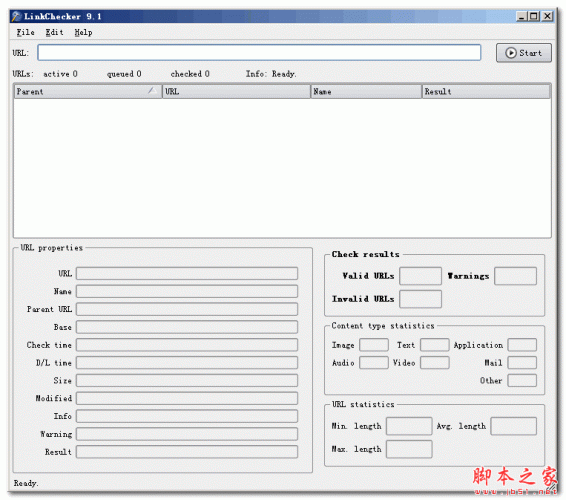Click the Check time properties field

coord(187,345)
